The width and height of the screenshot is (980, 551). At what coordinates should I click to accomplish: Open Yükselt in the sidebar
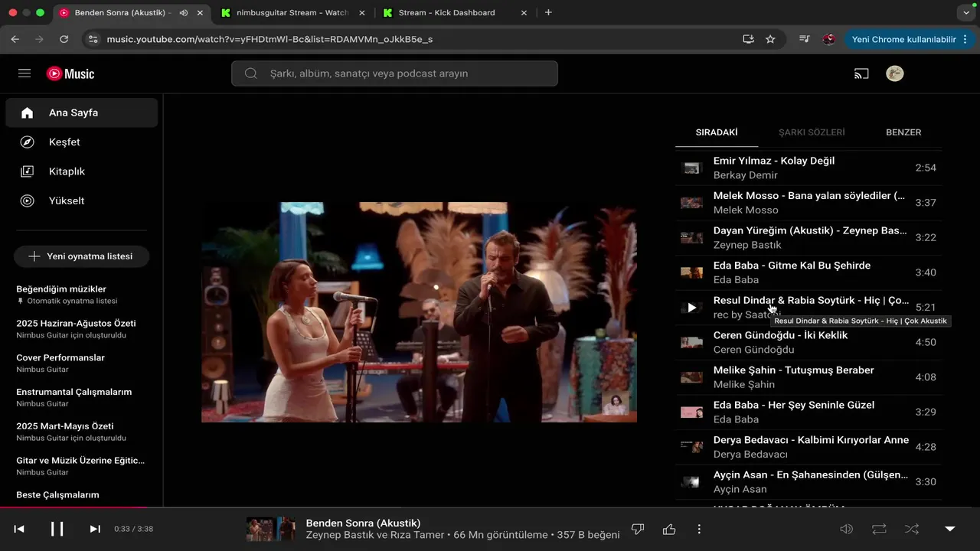click(82, 201)
